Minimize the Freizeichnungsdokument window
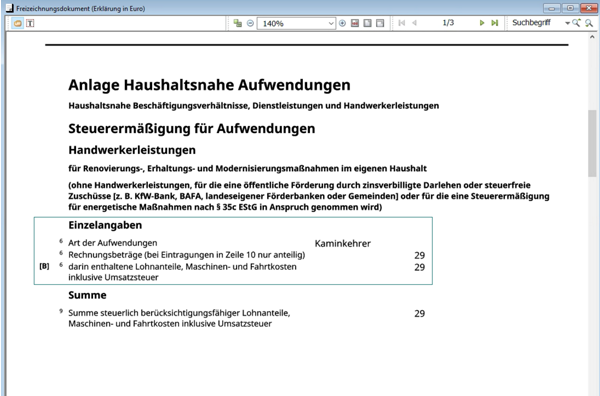Viewport: 600px width, 396px height. [x=551, y=8]
